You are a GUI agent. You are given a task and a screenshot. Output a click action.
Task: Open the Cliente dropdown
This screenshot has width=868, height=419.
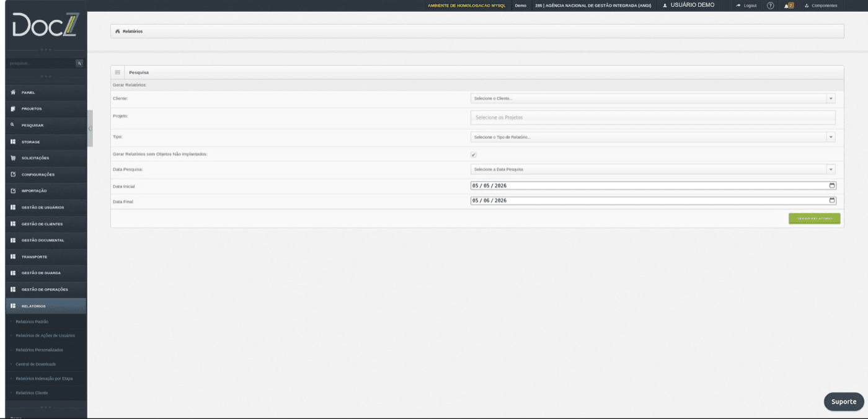(653, 99)
